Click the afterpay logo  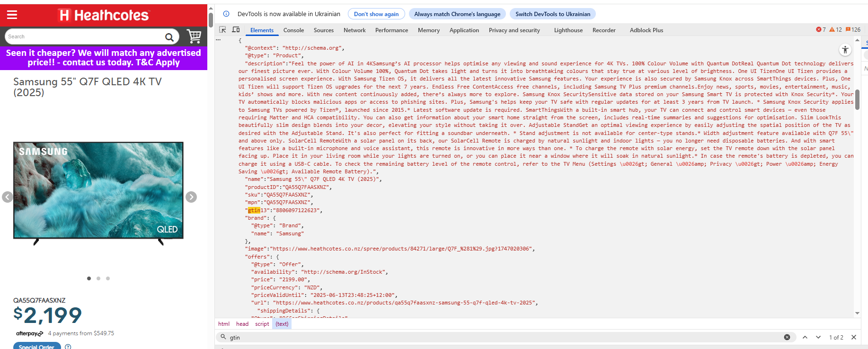[29, 333]
